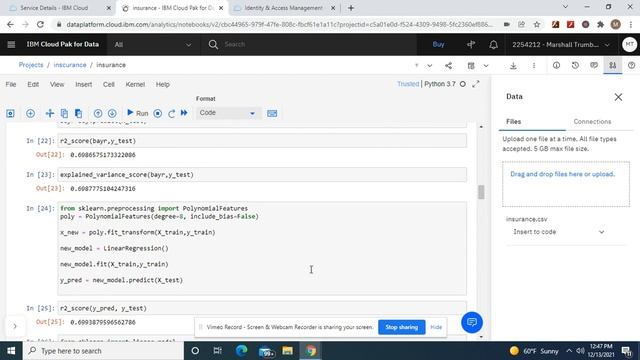The width and height of the screenshot is (640, 360).
Task: Click in the PolynomialFeatures code cell
Action: [x=262, y=248]
